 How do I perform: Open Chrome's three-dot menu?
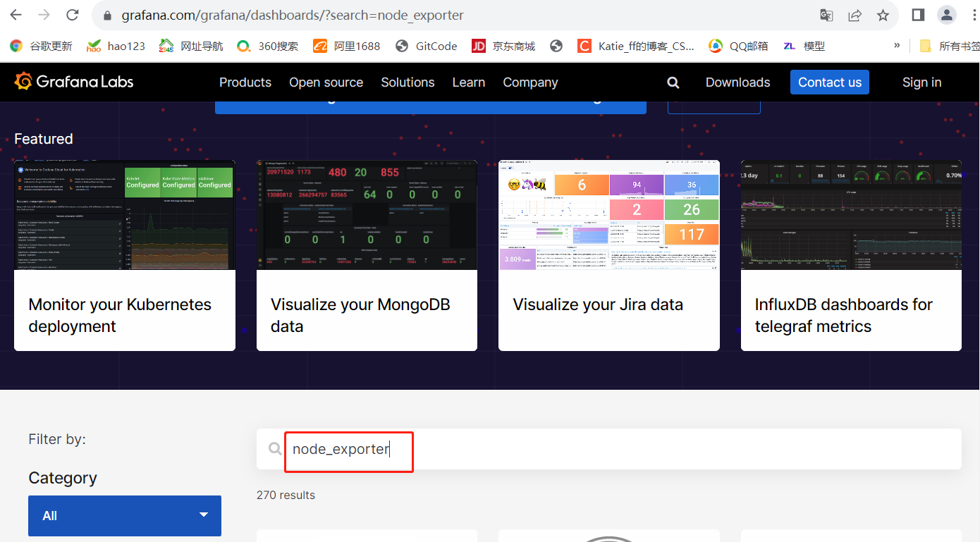974,15
